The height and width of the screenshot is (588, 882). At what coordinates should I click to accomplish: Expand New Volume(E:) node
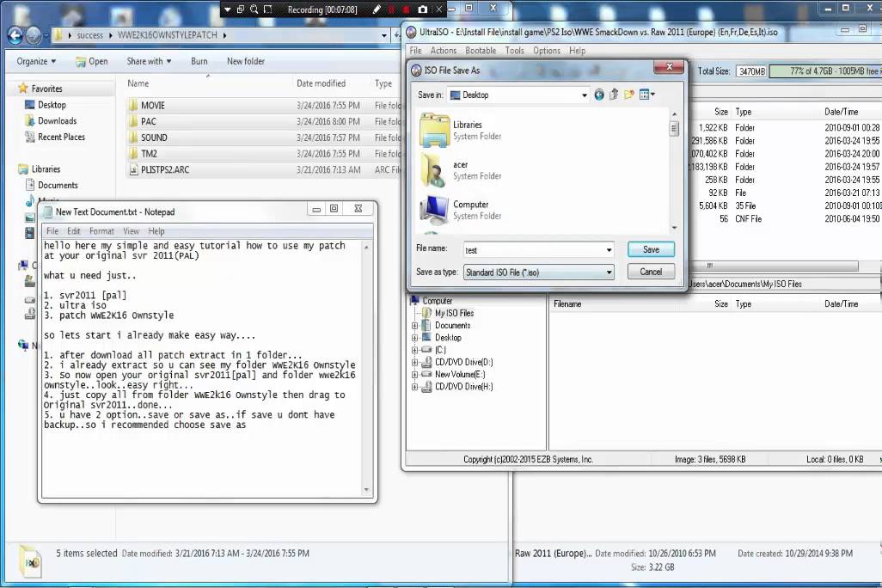coord(414,375)
